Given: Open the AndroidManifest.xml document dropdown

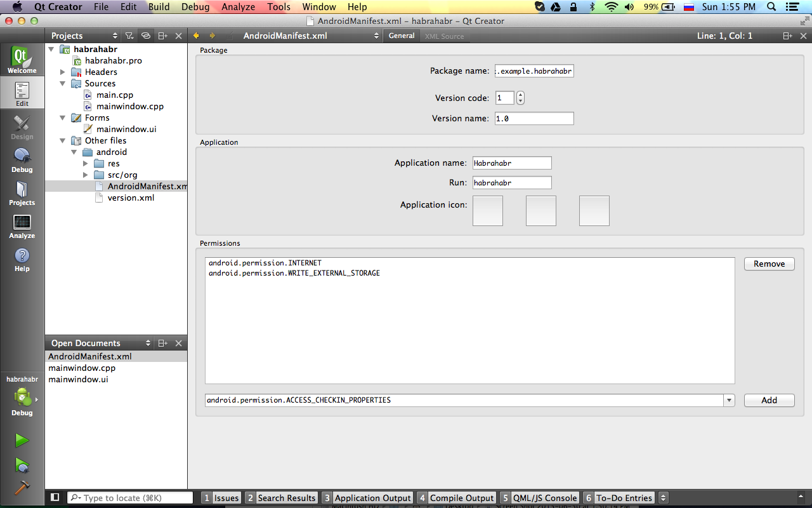Looking at the screenshot, I should click(376, 36).
